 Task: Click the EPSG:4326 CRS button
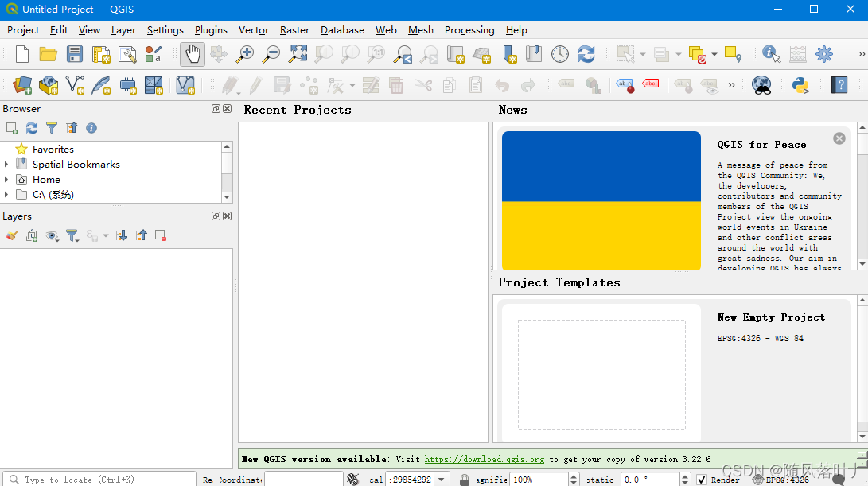pos(781,480)
